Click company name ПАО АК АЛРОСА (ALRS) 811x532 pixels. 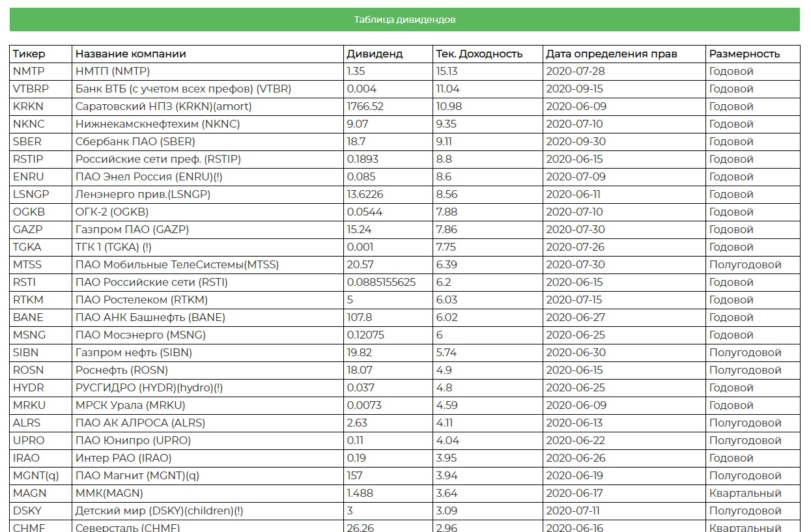point(140,423)
